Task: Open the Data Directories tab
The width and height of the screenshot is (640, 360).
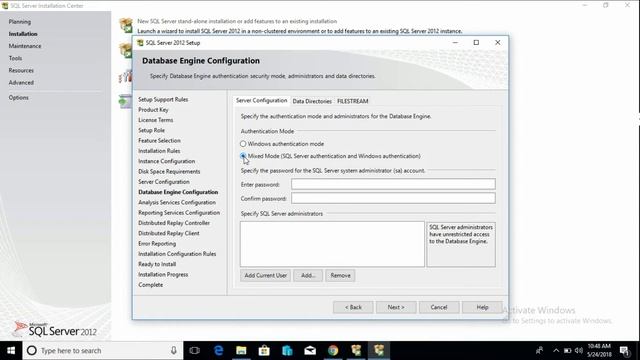Action: 312,101
